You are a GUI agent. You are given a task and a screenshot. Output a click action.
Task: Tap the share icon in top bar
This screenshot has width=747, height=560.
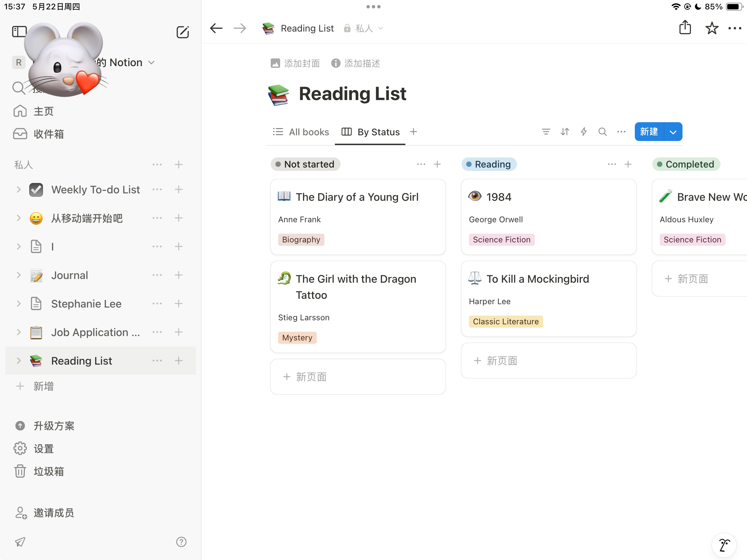tap(685, 28)
